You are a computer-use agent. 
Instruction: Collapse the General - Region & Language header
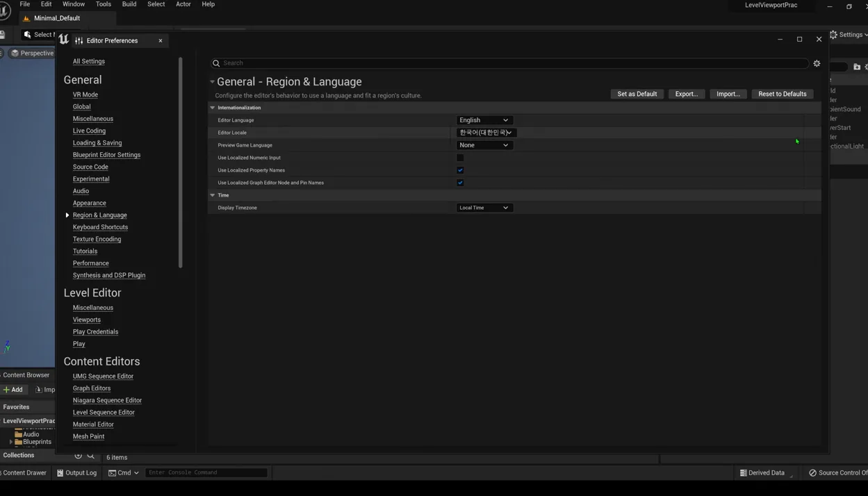[212, 82]
